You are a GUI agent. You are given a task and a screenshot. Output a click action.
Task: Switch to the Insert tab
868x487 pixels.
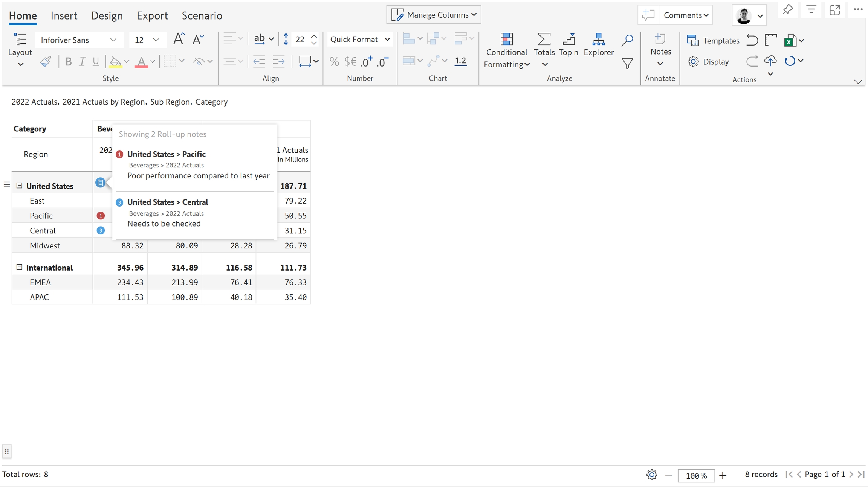point(64,15)
